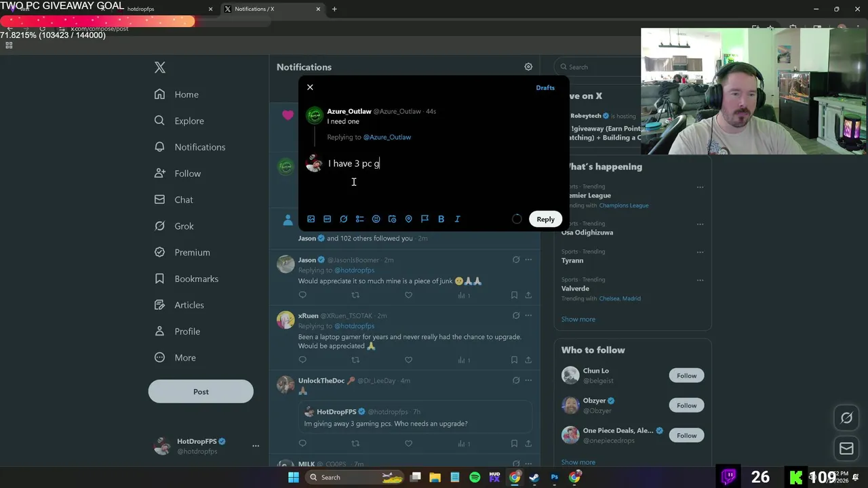Screen dimensions: 868x488
Task: Bookmark Jason's post
Action: tap(514, 295)
